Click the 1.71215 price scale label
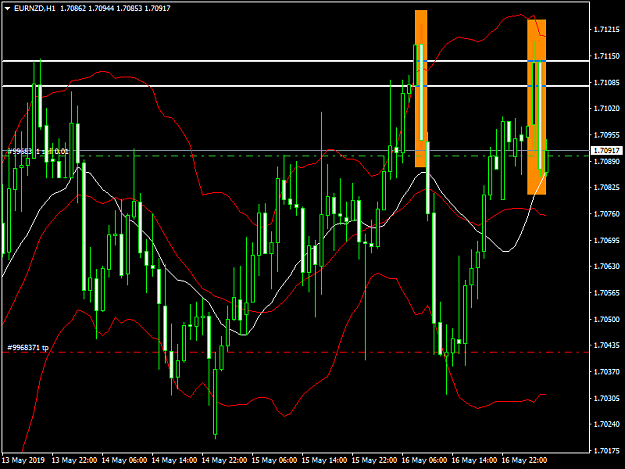 click(607, 29)
